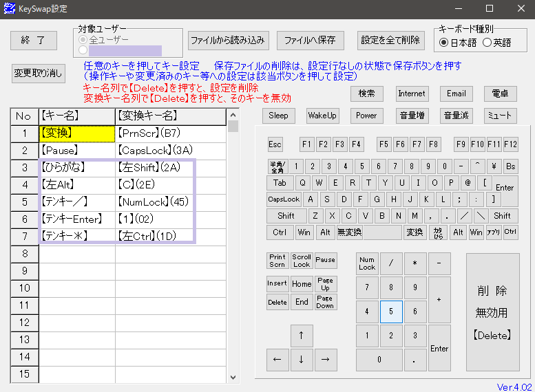
Task: Click the numpad plus key
Action: (x=439, y=300)
